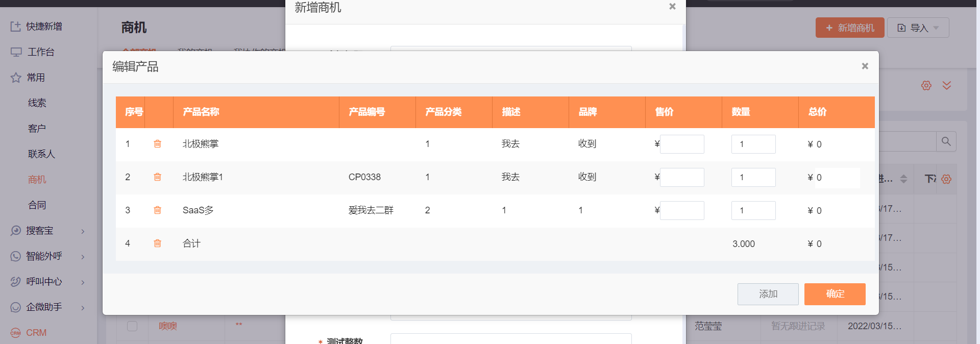Open the filter settings gear icon
980x344 pixels.
[926, 85]
